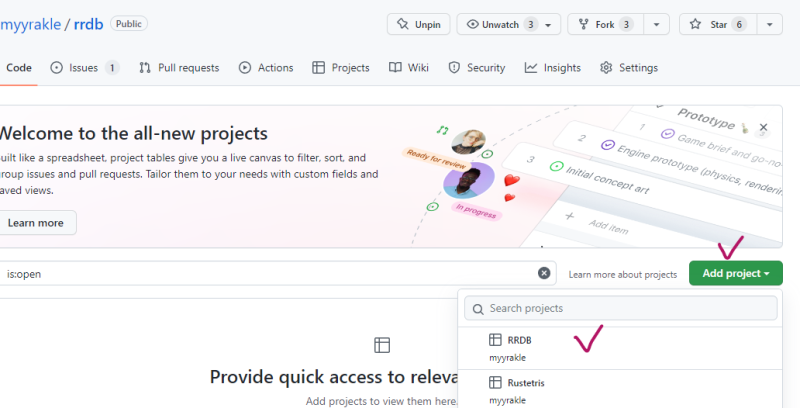Expand the Fork options dropdown arrow
The width and height of the screenshot is (800, 408).
[656, 24]
